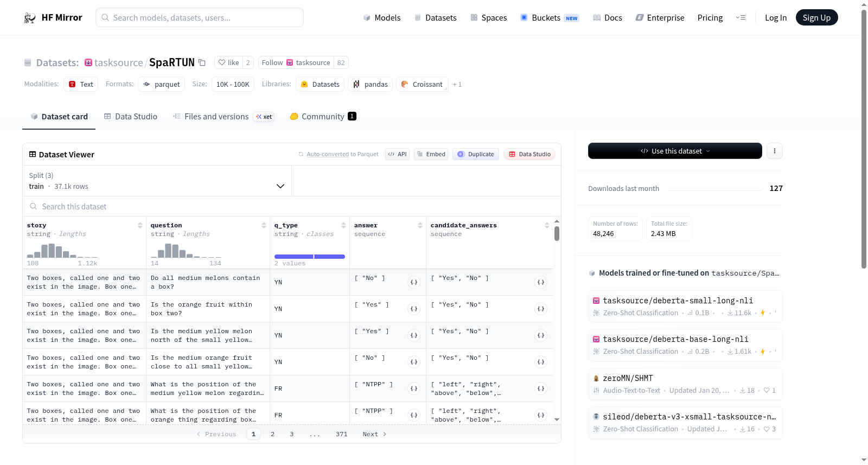Expand answer cell in yellow melon north row
This screenshot has width=868, height=465.
414,335
